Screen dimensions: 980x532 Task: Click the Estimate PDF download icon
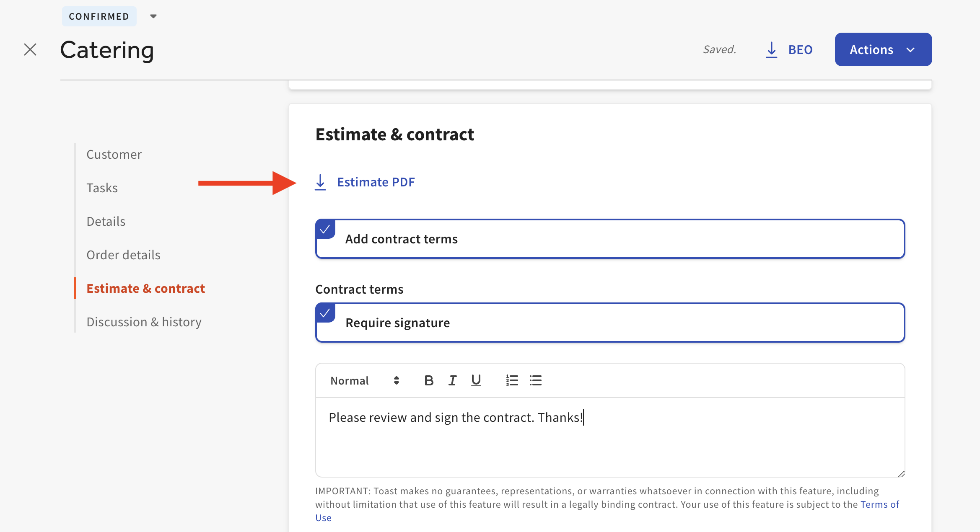point(320,182)
